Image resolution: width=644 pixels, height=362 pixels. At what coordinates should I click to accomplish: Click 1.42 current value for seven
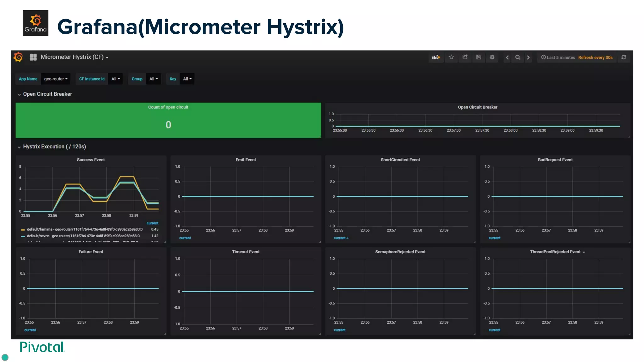[155, 236]
